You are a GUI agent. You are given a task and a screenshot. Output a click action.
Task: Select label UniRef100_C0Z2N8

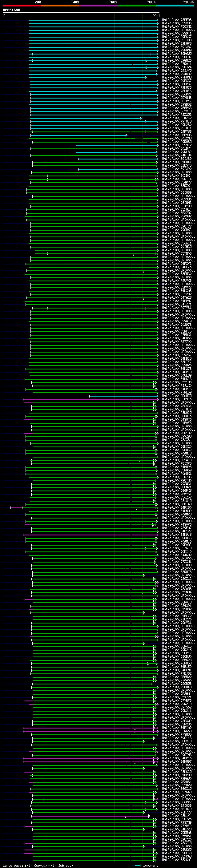[177, 139]
